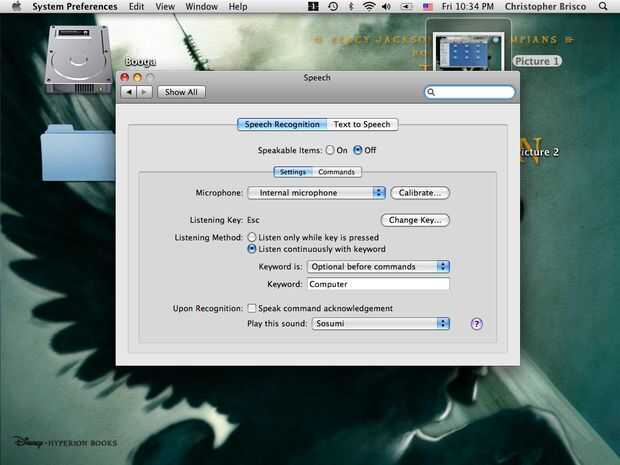Viewport: 620px width, 465px height.
Task: Select the Picture 1 desktop thumbnail
Action: click(468, 51)
